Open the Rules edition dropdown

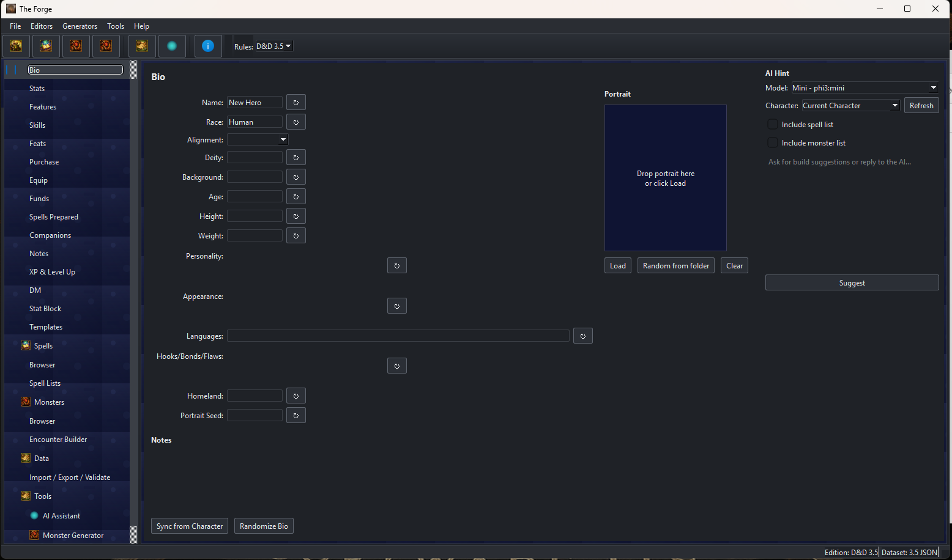(x=273, y=45)
